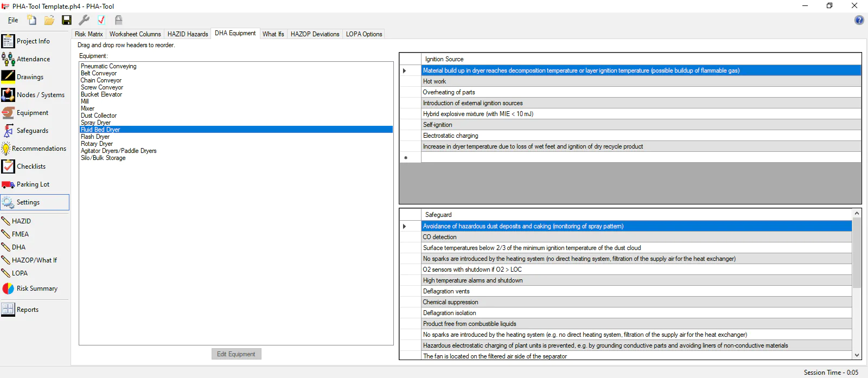Viewport: 868px width, 378px height.
Task: Click the wrench tools toolbar icon
Action: [x=84, y=20]
